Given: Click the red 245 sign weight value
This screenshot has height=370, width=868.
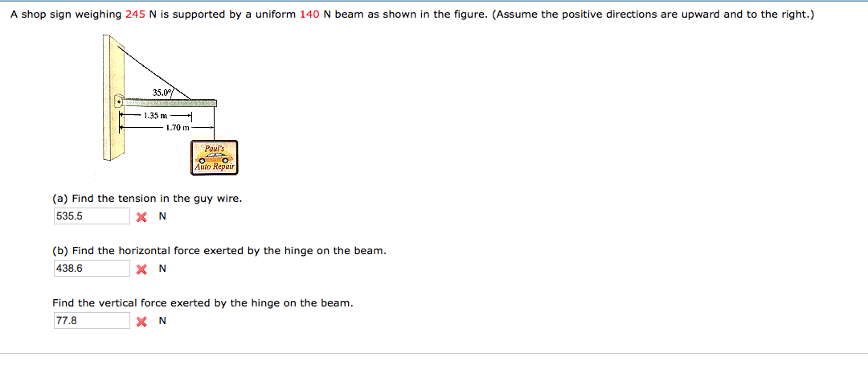Looking at the screenshot, I should tap(135, 14).
